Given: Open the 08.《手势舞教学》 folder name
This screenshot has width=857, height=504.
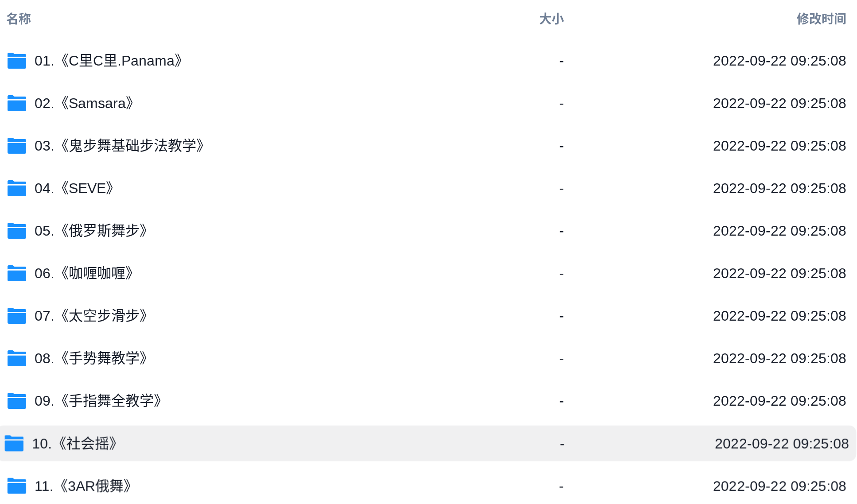Looking at the screenshot, I should 91,358.
